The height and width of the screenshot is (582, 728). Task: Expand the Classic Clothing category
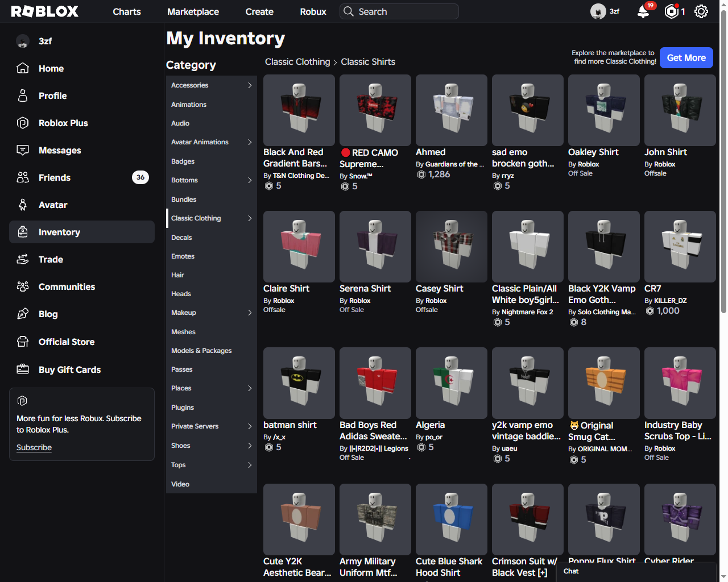click(x=250, y=218)
